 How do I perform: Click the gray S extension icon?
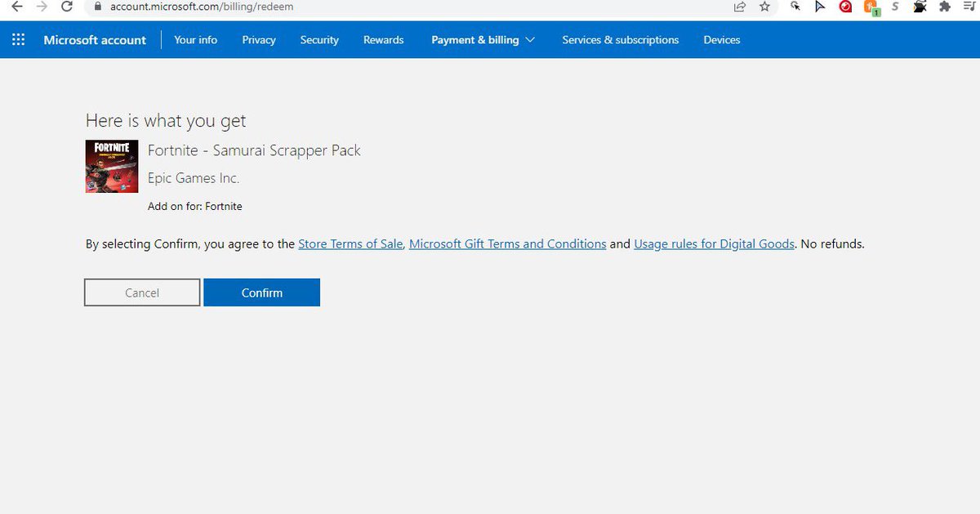[896, 7]
